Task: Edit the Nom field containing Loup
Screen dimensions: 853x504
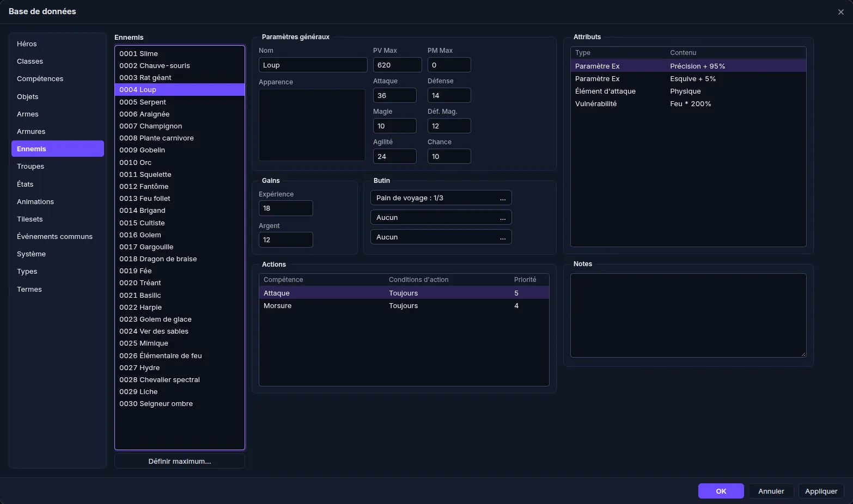Action: tap(313, 65)
